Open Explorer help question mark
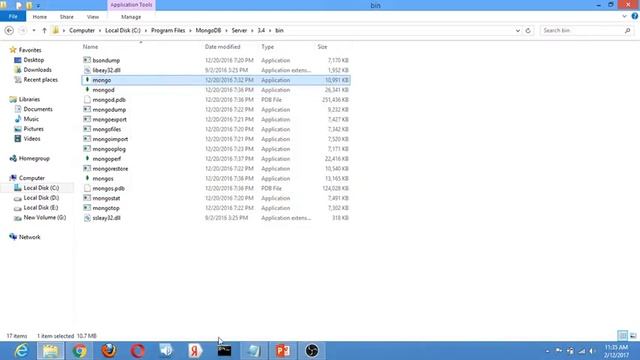640x360 pixels. click(635, 16)
